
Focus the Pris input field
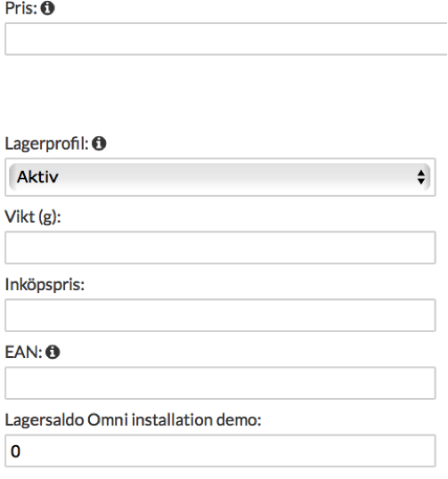tap(226, 39)
